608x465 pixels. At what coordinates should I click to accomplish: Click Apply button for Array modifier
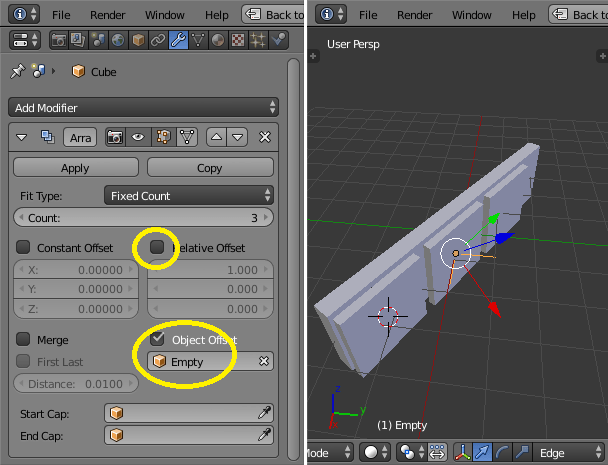pyautogui.click(x=76, y=168)
